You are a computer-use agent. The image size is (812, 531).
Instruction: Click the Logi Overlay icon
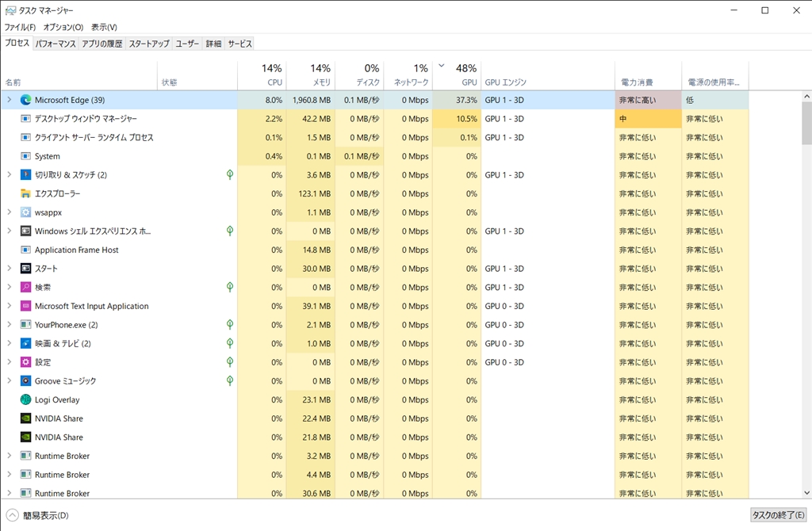coord(25,399)
